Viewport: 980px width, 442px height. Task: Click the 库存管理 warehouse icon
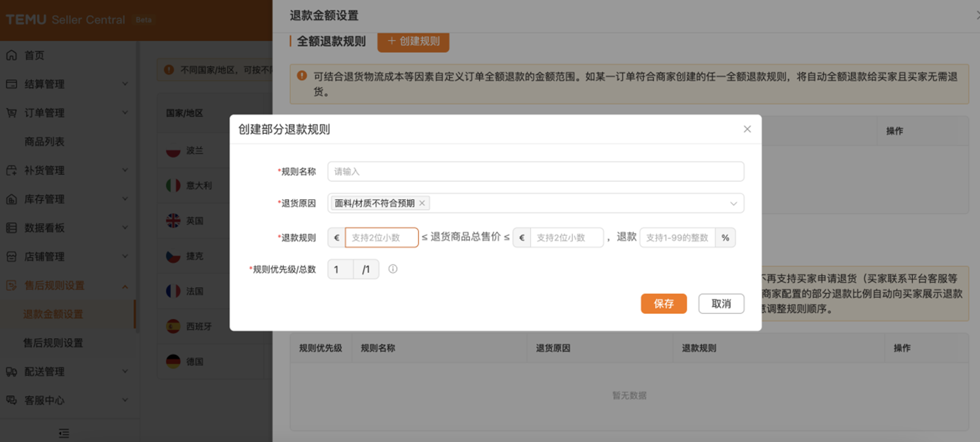pyautogui.click(x=11, y=199)
